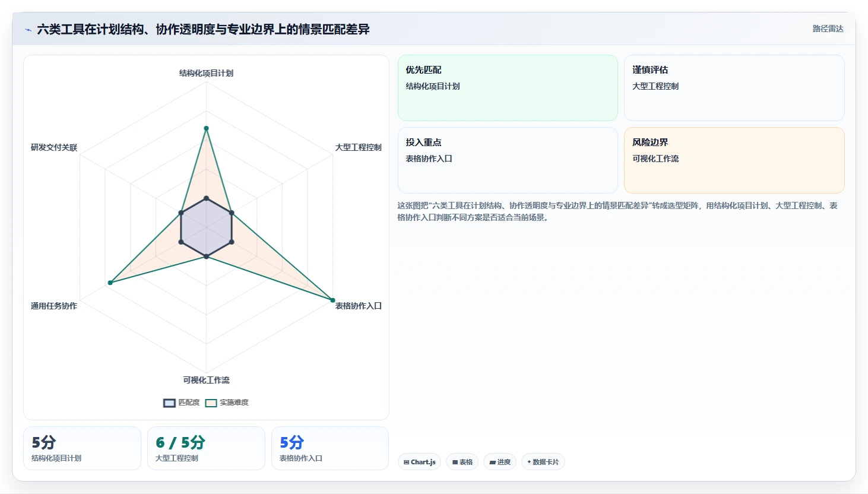Click the page title 六类工具在计划结构 heading

coord(203,29)
